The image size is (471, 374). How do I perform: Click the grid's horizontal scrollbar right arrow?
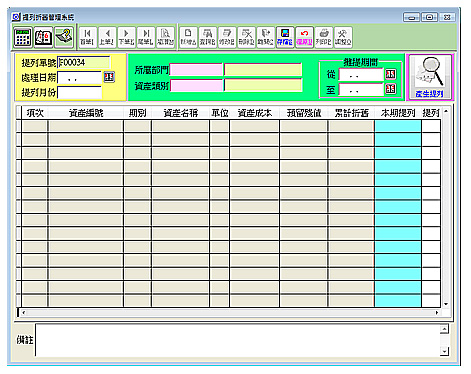(x=437, y=313)
